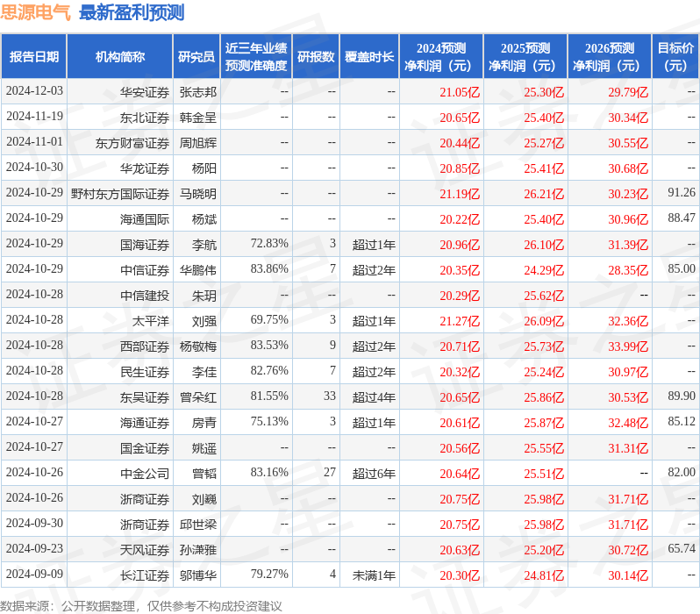Click the 2024预测净利润 column header
The image size is (700, 614).
pos(441,57)
